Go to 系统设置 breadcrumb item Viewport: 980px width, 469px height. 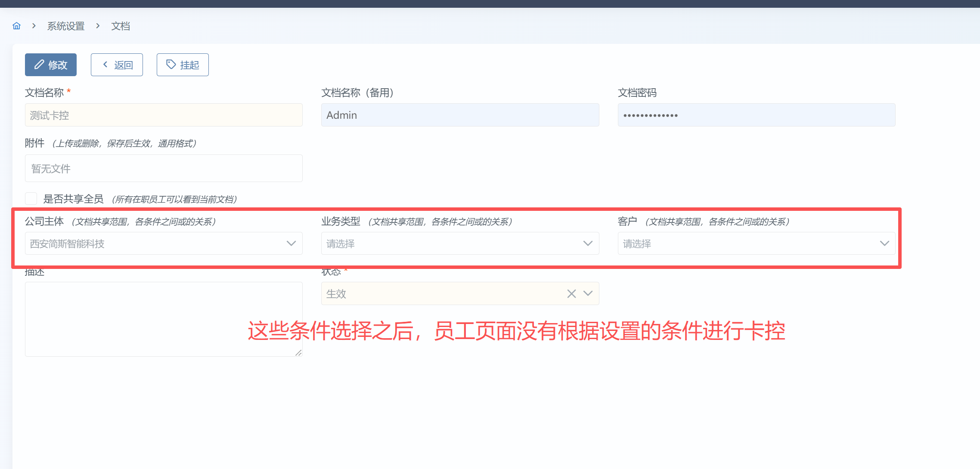[x=66, y=26]
